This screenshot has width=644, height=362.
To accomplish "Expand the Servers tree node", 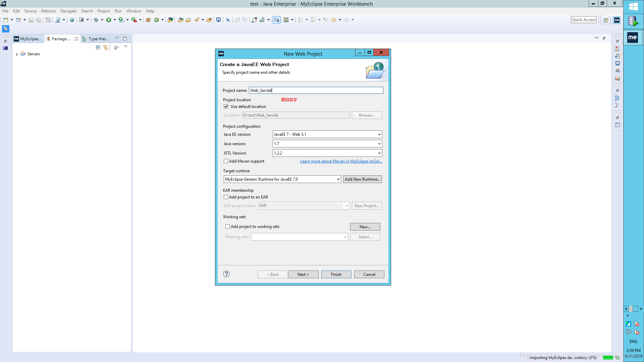I will (17, 54).
